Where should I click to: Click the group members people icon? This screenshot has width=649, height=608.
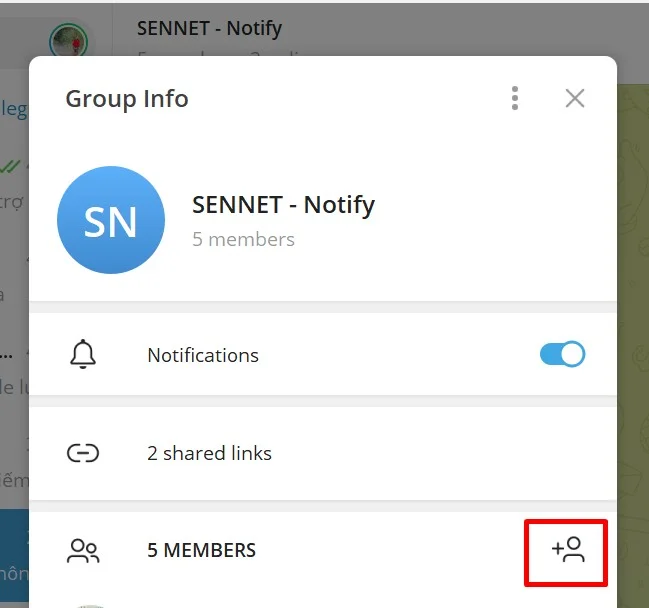coord(83,550)
